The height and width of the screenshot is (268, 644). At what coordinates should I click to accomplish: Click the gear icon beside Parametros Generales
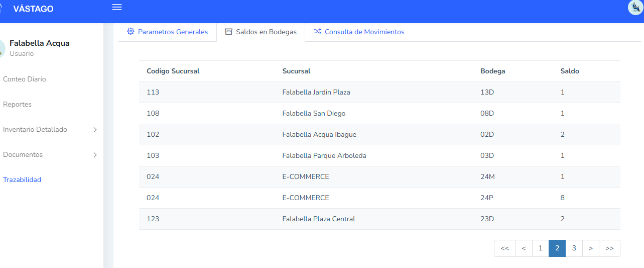(131, 32)
